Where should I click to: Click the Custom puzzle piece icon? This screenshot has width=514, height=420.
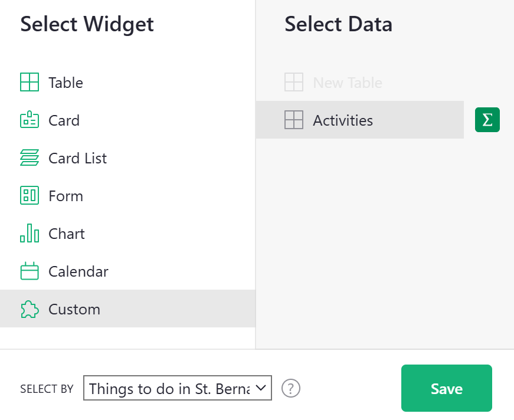[x=29, y=309]
